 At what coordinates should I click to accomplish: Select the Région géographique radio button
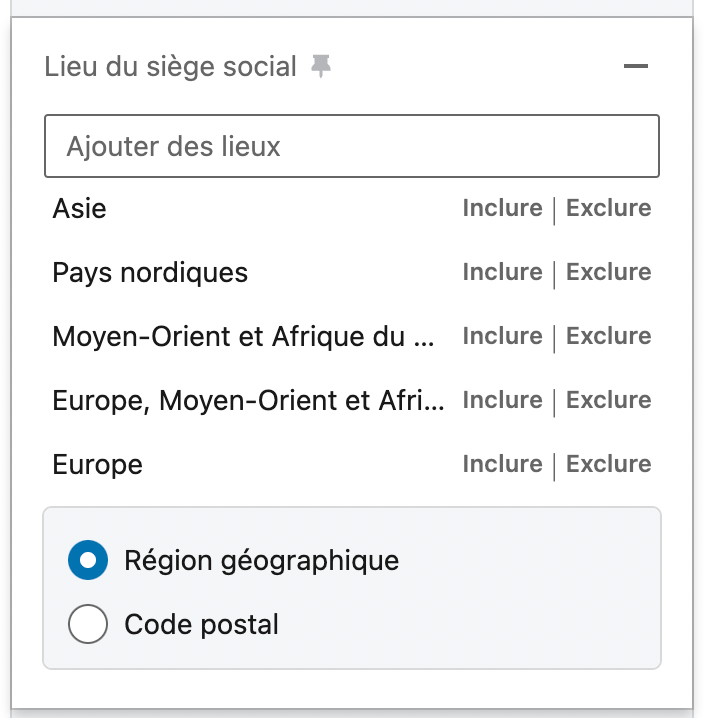88,561
